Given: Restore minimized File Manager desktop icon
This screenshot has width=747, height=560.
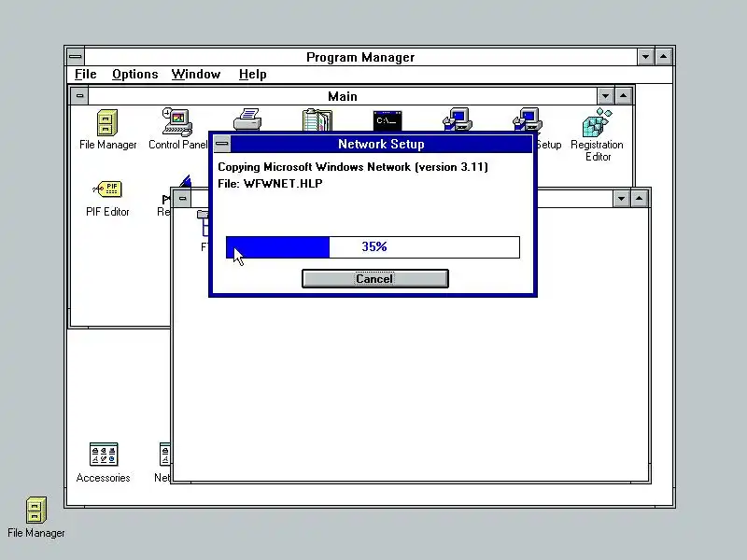Looking at the screenshot, I should click(36, 510).
